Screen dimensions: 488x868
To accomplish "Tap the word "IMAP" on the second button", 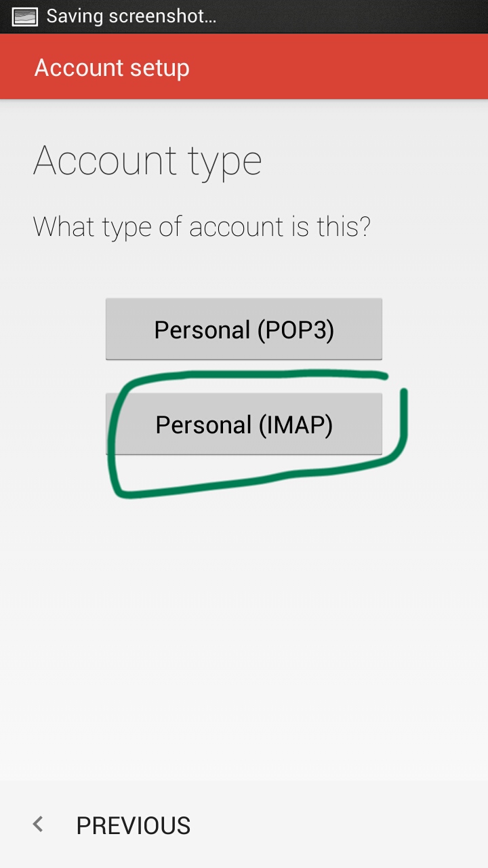I will click(x=296, y=425).
